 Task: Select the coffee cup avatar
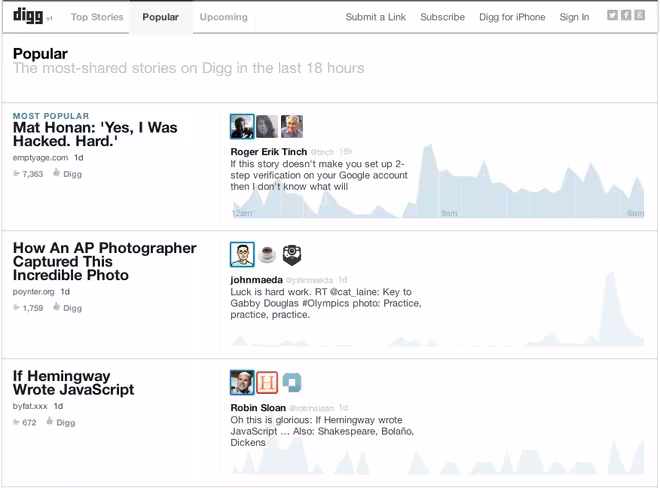[x=267, y=254]
